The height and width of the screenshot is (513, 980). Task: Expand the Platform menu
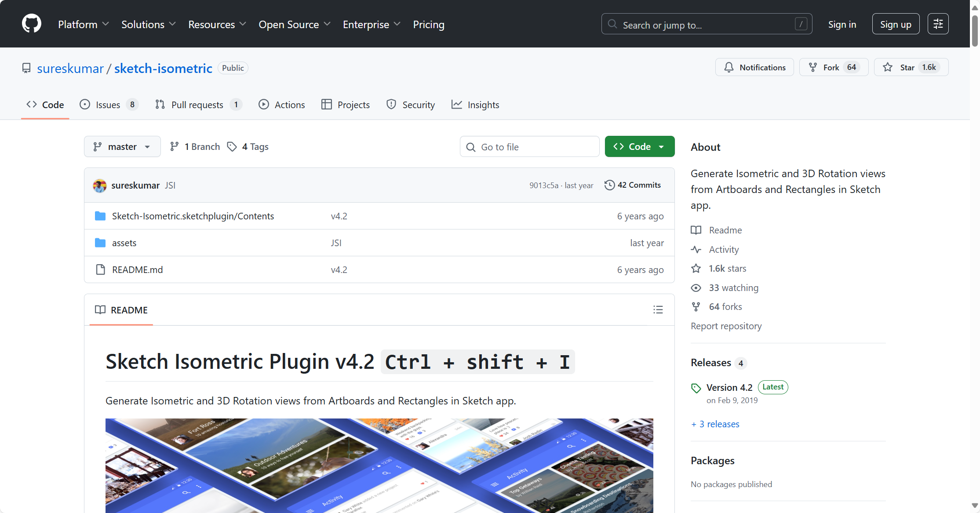83,25
